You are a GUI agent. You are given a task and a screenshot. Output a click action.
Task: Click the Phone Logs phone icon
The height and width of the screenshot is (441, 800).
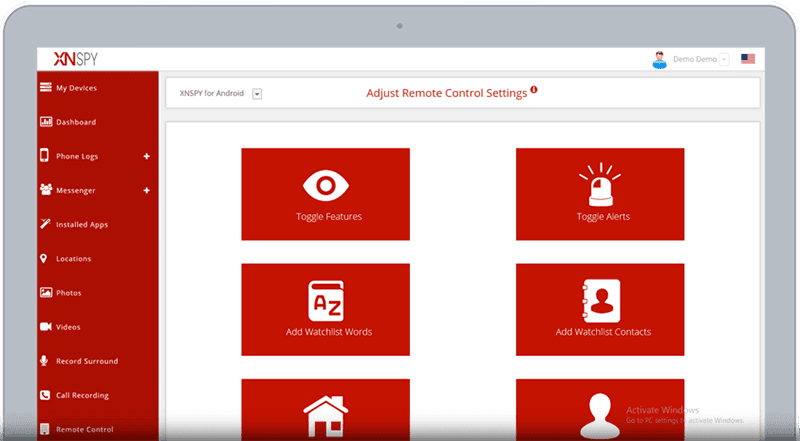[x=44, y=155]
